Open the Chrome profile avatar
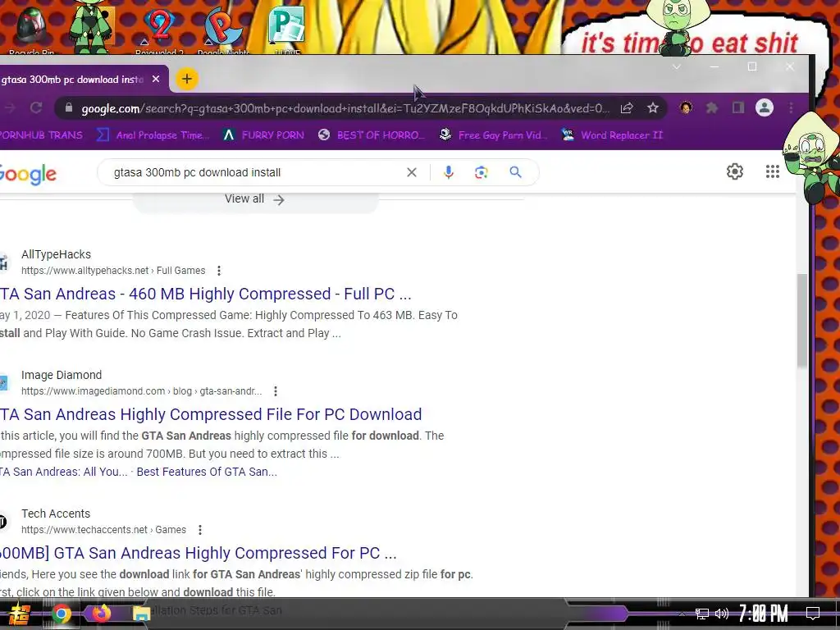Image resolution: width=840 pixels, height=630 pixels. [765, 107]
